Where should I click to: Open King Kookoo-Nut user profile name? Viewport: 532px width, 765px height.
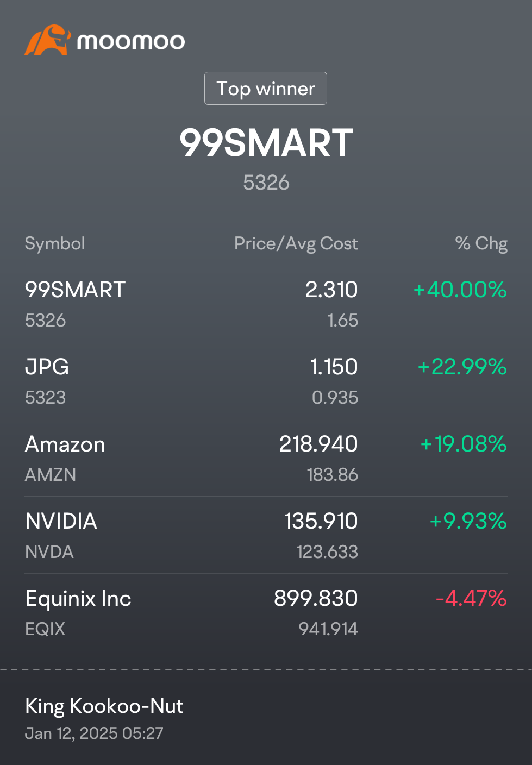[104, 706]
